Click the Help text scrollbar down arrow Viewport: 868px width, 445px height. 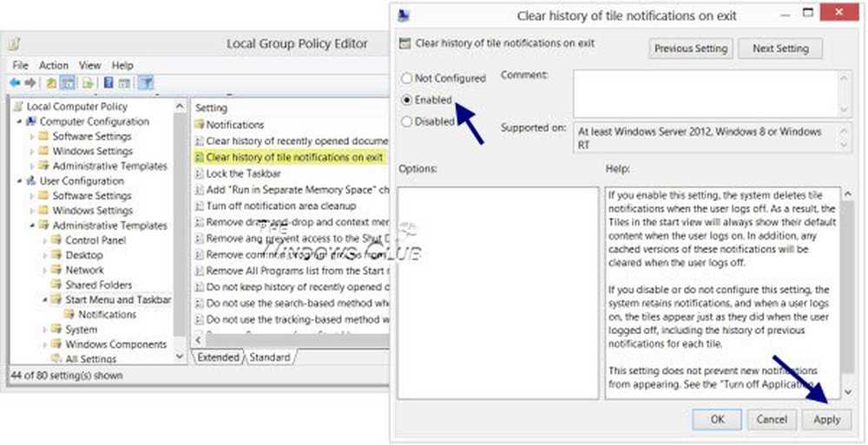pyautogui.click(x=847, y=392)
